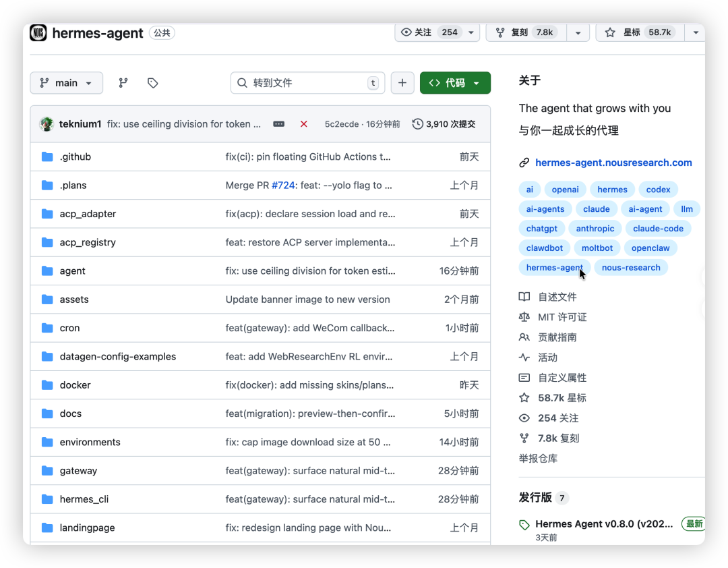Open the acp_adapter folder
This screenshot has width=728, height=568.
(x=88, y=214)
